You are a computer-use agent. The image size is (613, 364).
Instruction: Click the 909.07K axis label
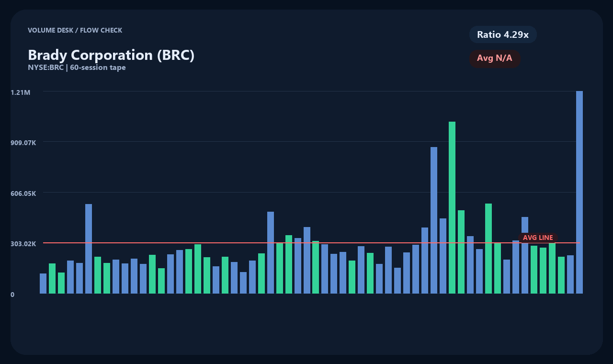tap(23, 143)
